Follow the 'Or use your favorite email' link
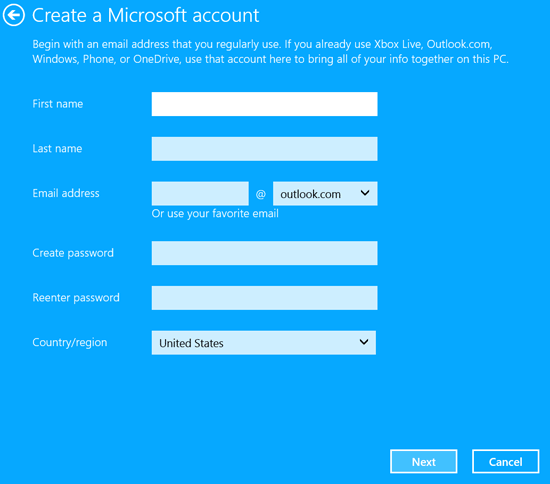 tap(215, 214)
